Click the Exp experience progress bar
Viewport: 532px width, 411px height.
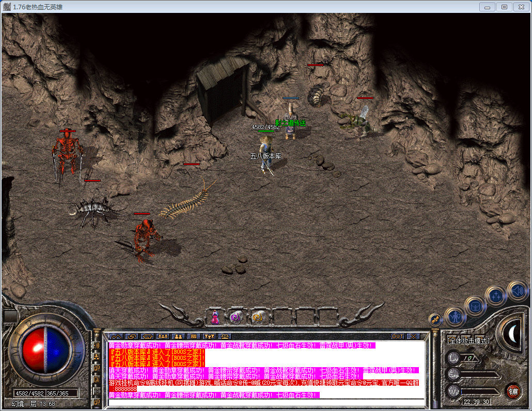pyautogui.click(x=479, y=375)
